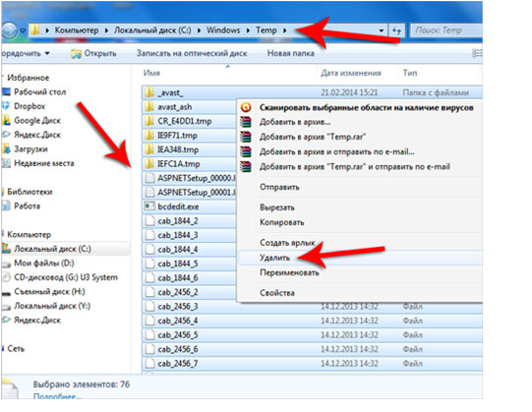Select the avast_ash folder icon
532x412 pixels.
(x=148, y=107)
